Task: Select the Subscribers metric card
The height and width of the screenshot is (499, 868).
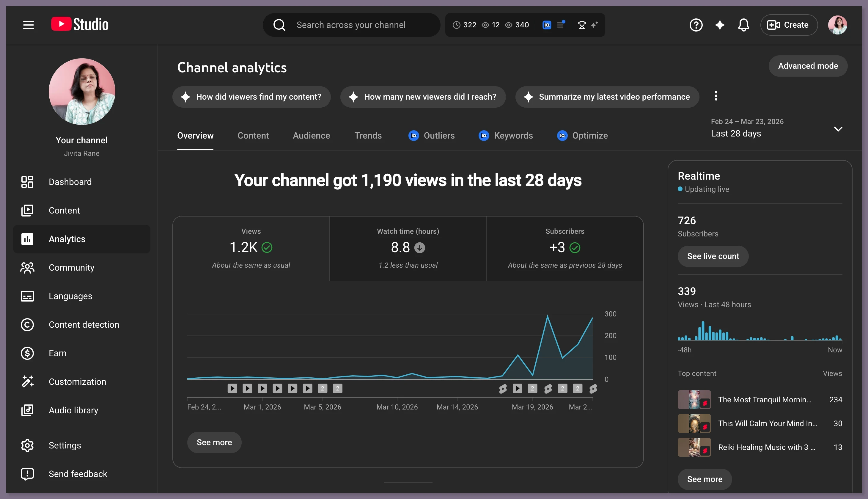Action: coord(564,248)
